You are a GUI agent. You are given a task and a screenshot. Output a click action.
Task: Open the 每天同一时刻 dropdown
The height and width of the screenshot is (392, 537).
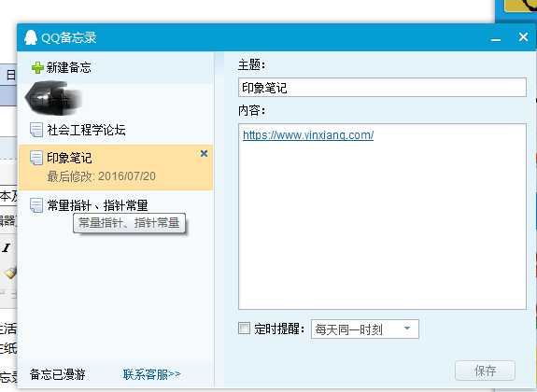pos(365,329)
